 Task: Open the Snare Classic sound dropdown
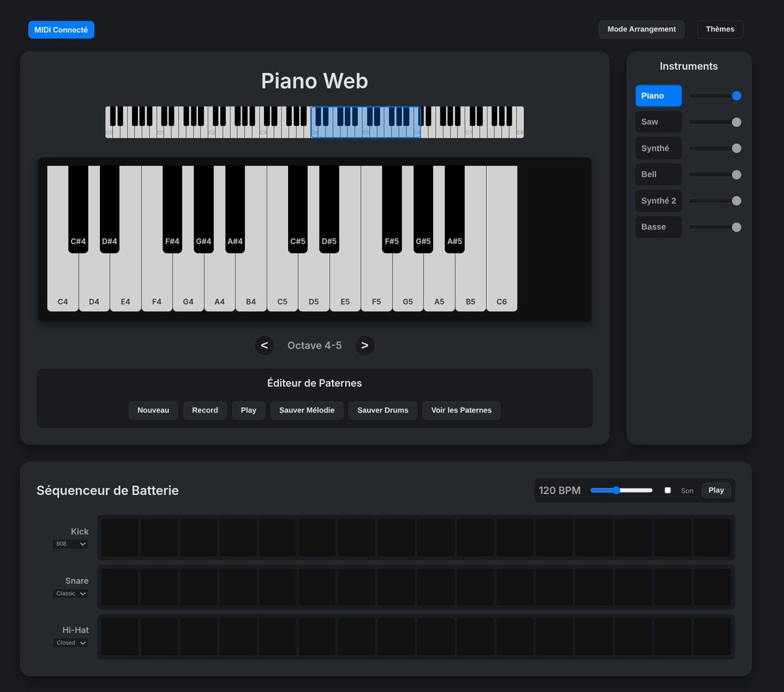point(71,593)
